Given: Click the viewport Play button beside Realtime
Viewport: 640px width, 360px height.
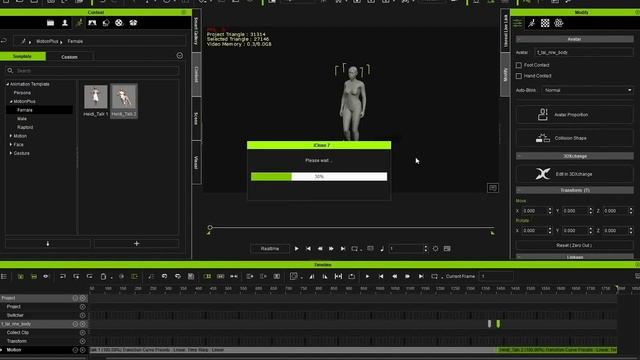Looking at the screenshot, I should [x=297, y=249].
